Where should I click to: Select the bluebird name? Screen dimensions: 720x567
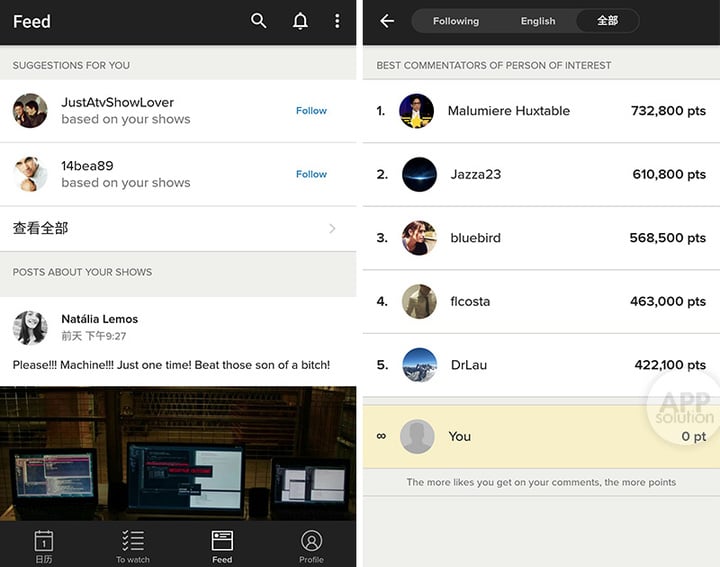476,238
